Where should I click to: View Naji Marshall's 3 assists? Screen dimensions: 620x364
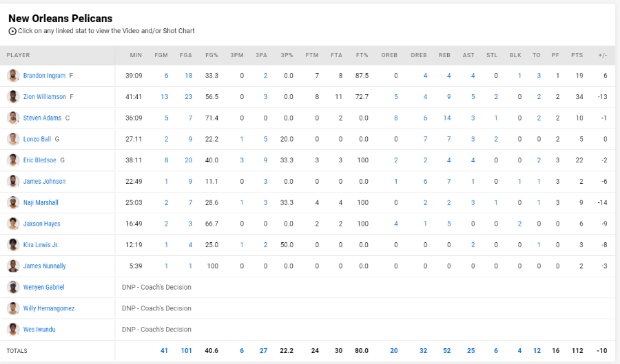pos(473,202)
